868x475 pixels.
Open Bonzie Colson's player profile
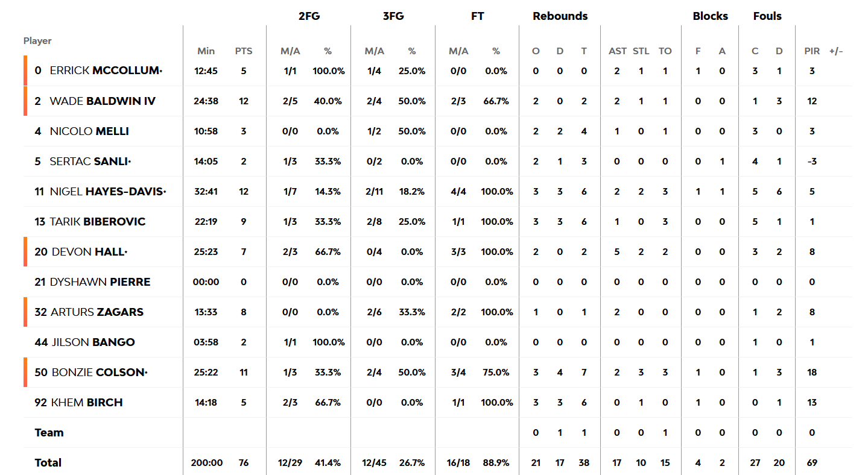(x=98, y=372)
